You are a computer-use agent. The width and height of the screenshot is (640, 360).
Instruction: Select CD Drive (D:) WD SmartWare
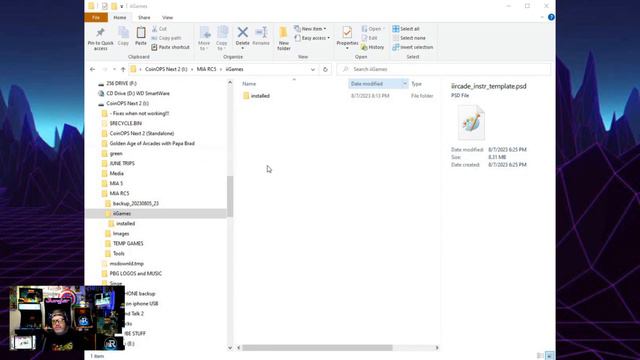138,93
